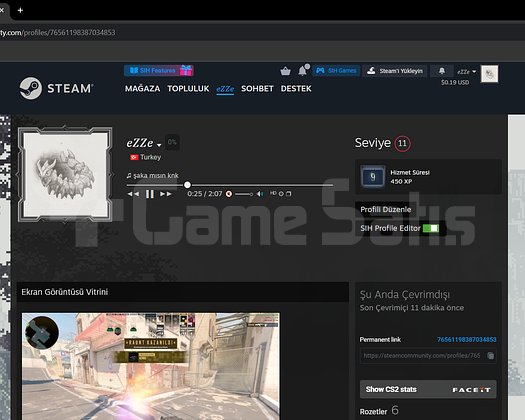This screenshot has height=420, width=525.
Task: Skip to next track
Action: pyautogui.click(x=165, y=194)
